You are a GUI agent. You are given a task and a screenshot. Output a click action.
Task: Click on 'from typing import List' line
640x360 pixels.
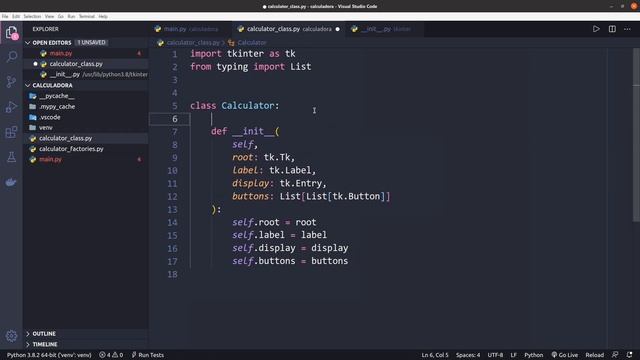(251, 67)
